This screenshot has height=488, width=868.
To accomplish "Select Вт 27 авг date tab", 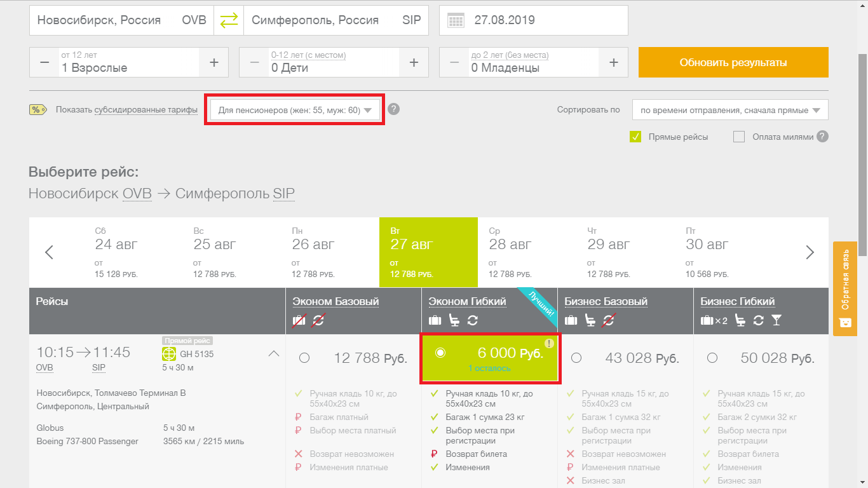I will pos(428,252).
